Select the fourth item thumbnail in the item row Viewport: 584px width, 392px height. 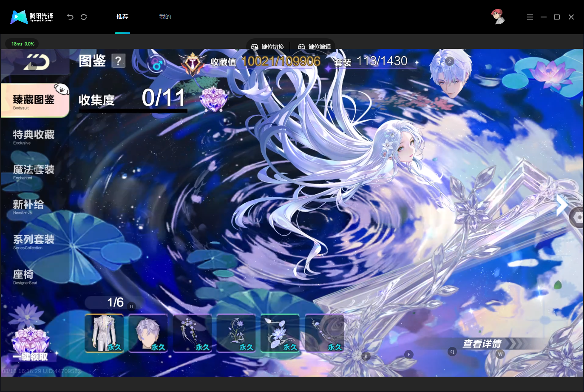pyautogui.click(x=236, y=333)
